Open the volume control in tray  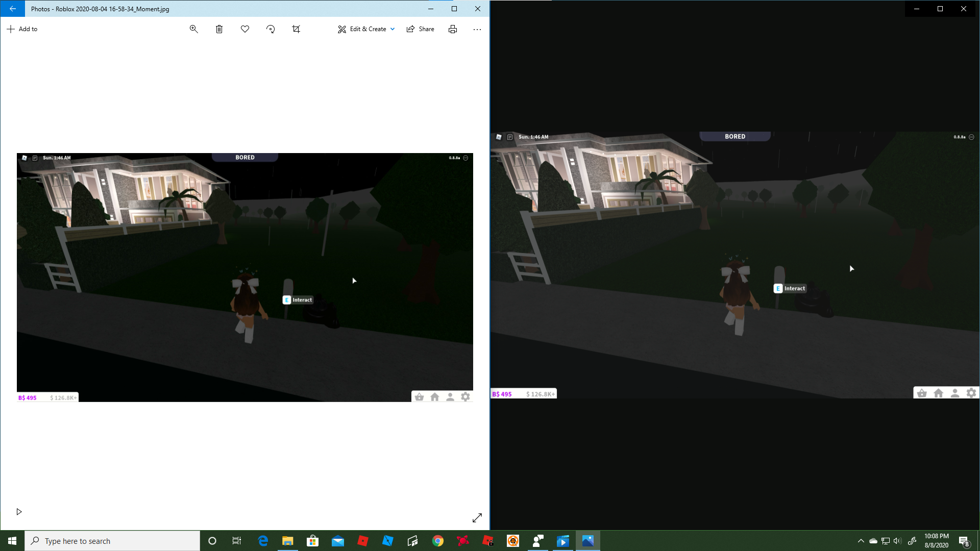[x=898, y=541]
